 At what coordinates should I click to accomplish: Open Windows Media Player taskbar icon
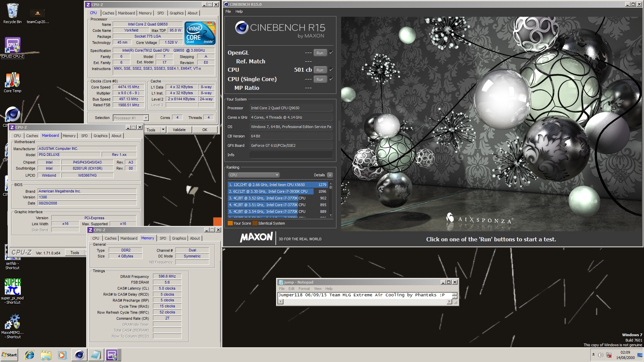pos(62,355)
